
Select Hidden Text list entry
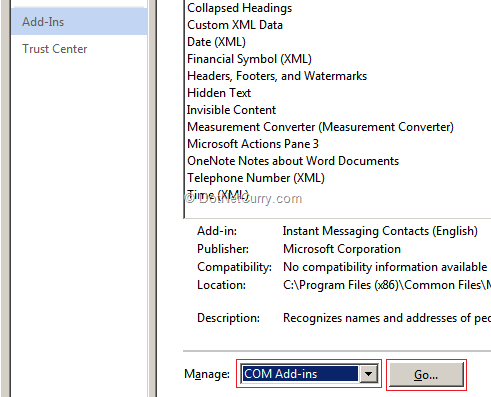(219, 93)
